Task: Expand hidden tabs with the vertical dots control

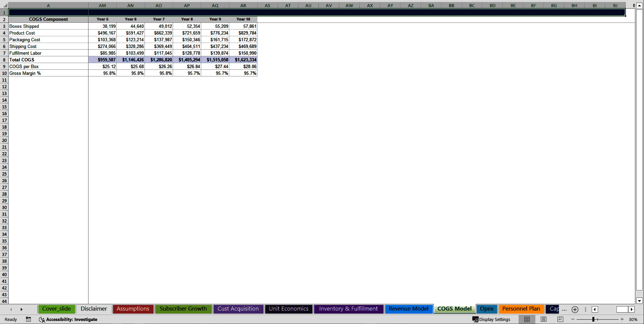Action: click(x=586, y=309)
